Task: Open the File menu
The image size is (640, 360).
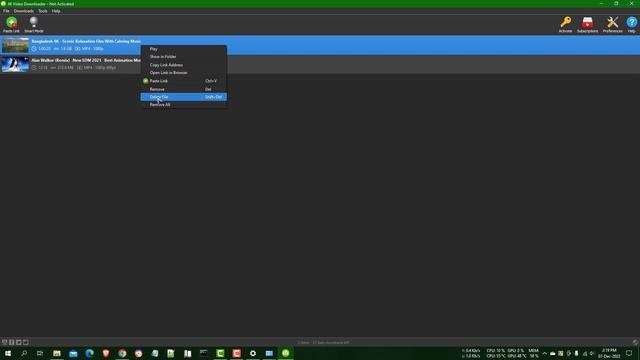Action: pyautogui.click(x=6, y=11)
